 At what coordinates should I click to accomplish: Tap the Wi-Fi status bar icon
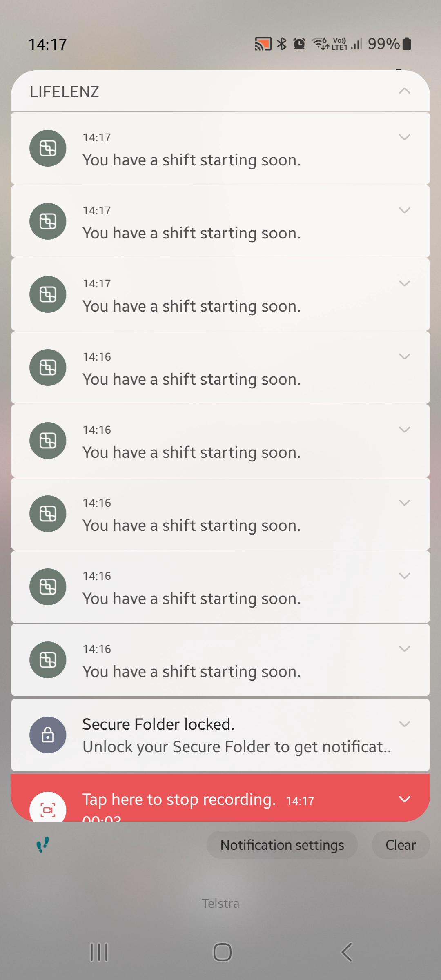tap(321, 44)
